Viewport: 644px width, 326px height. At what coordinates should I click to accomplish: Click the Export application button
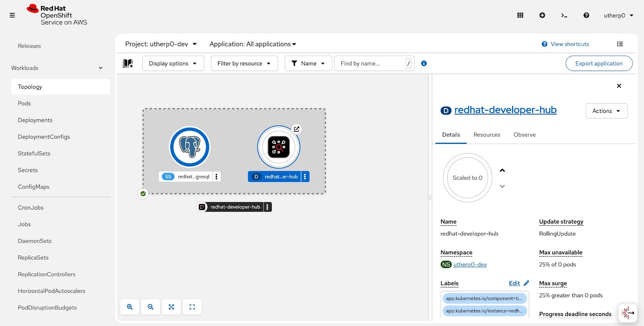tap(599, 63)
